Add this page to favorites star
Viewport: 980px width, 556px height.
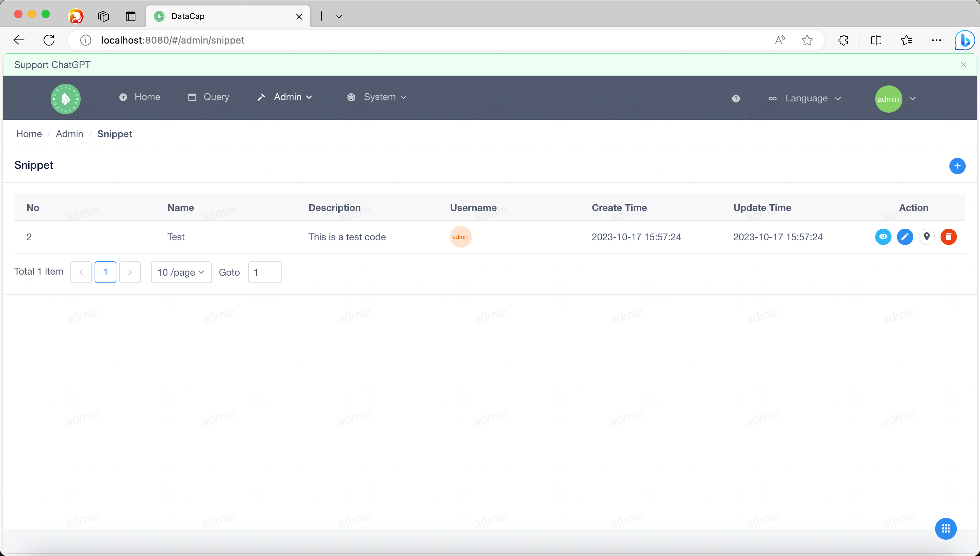(807, 40)
